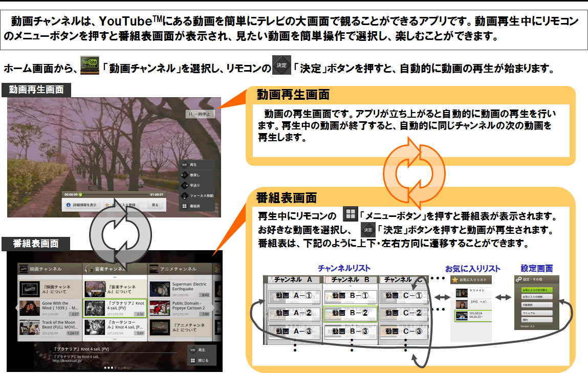Click the フォーカス移動 icon in player overlay

click(185, 196)
